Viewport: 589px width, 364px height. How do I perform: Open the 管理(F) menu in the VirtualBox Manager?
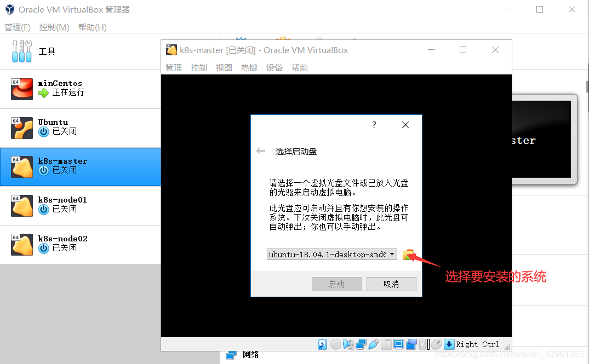(x=18, y=27)
